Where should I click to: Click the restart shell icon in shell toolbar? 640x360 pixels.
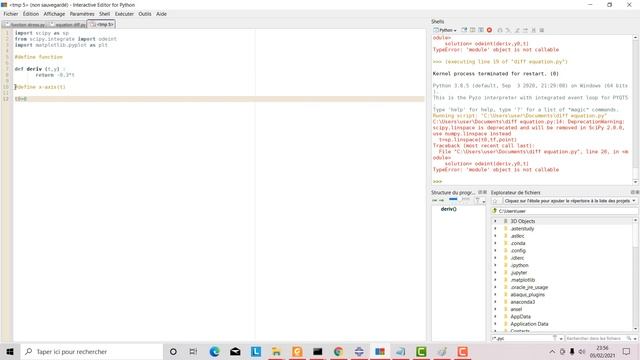(x=481, y=30)
